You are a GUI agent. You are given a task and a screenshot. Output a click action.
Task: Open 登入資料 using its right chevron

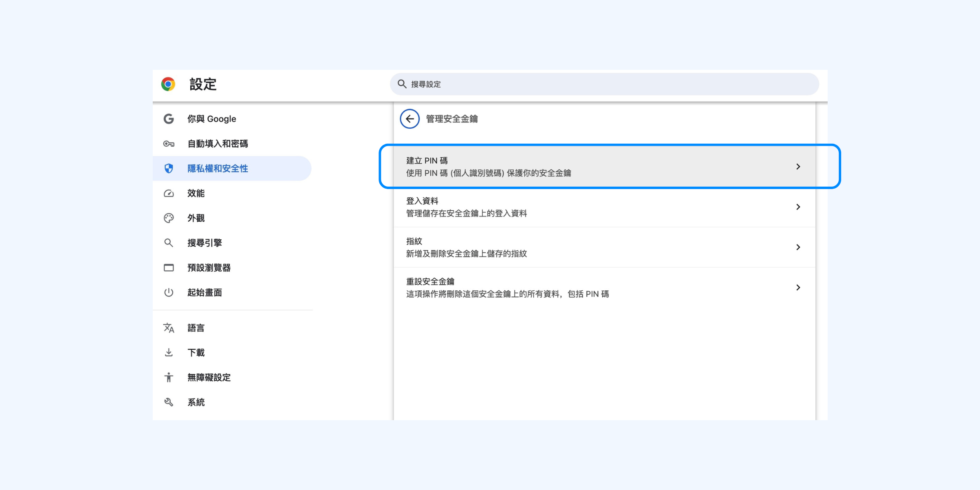point(798,207)
